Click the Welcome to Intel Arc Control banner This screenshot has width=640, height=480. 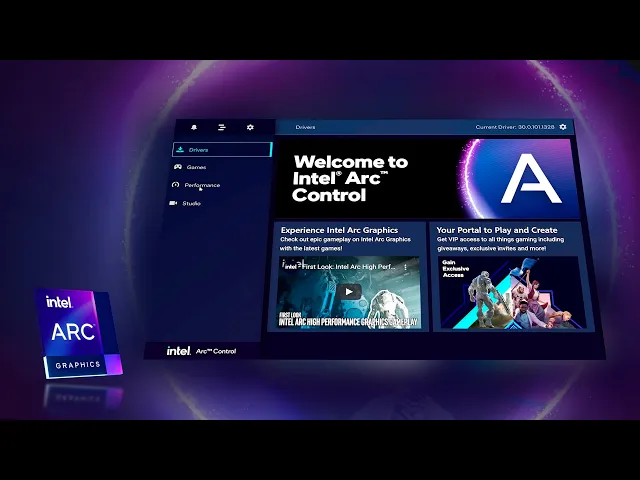coord(428,178)
